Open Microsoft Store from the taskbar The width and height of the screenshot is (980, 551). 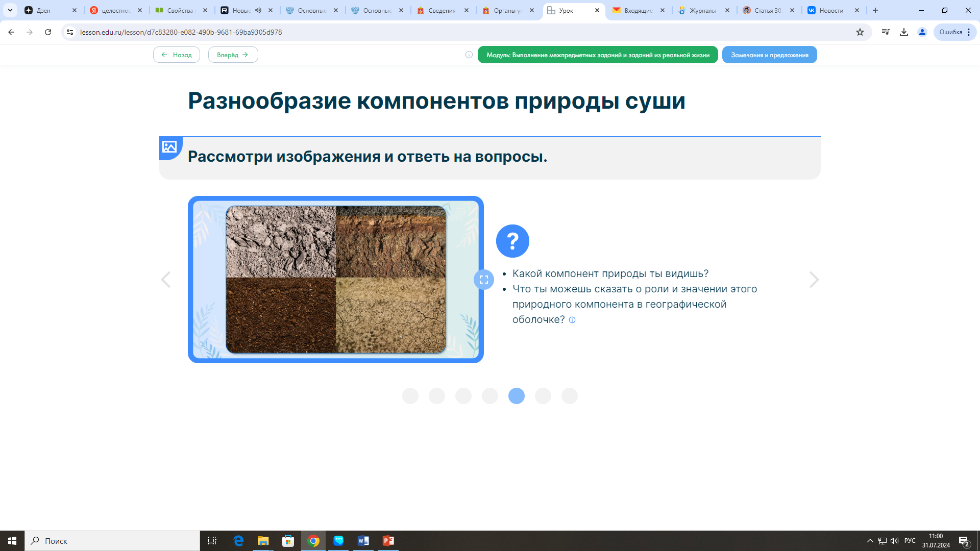click(288, 541)
